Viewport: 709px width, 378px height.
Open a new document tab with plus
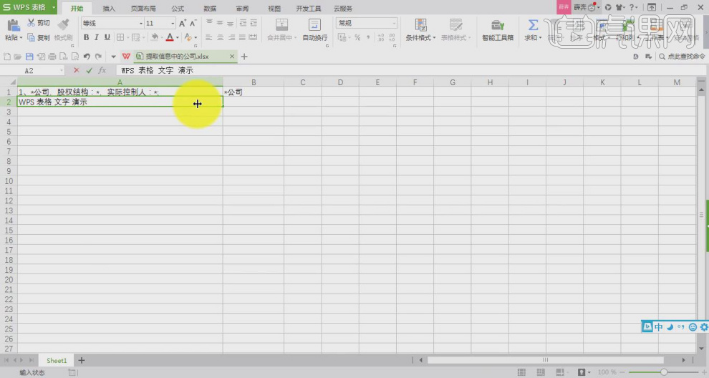click(x=244, y=57)
